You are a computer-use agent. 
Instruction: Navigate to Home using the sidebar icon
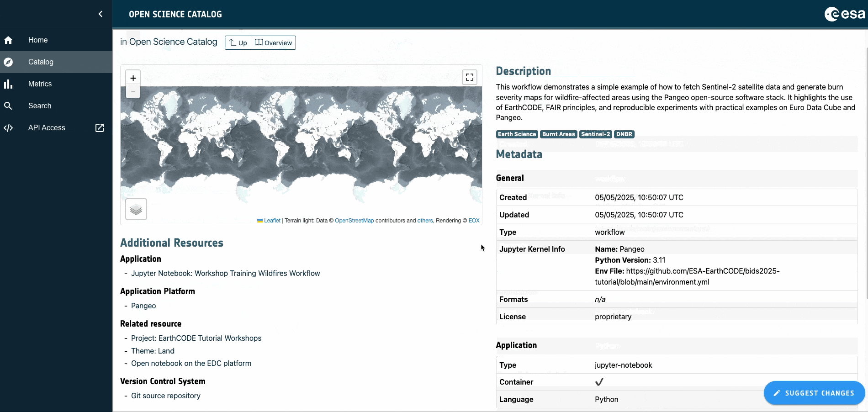point(8,40)
